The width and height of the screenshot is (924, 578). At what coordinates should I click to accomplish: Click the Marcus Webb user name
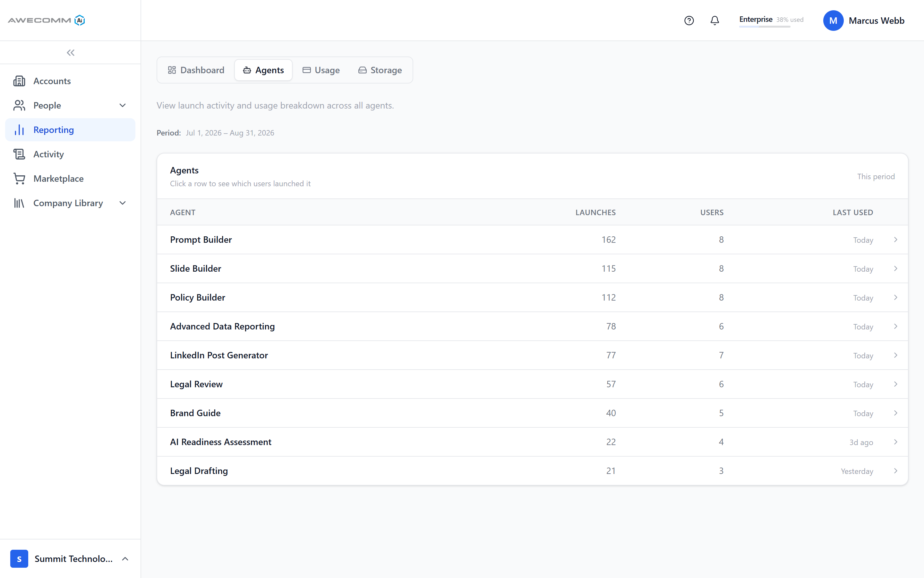click(876, 21)
